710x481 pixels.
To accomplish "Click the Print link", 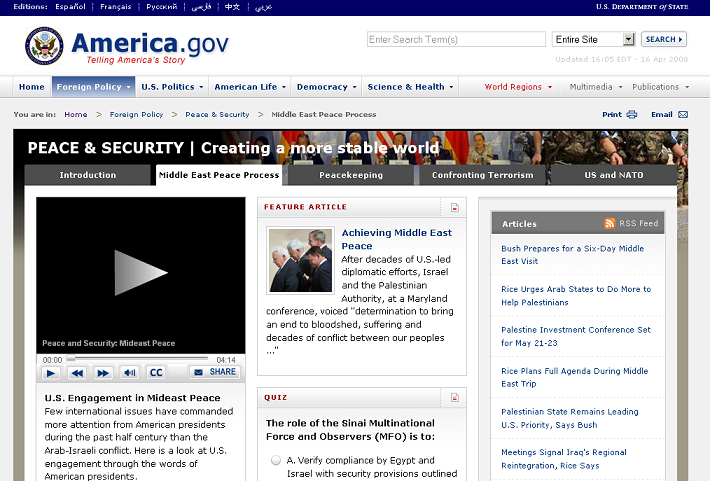I will 612,115.
